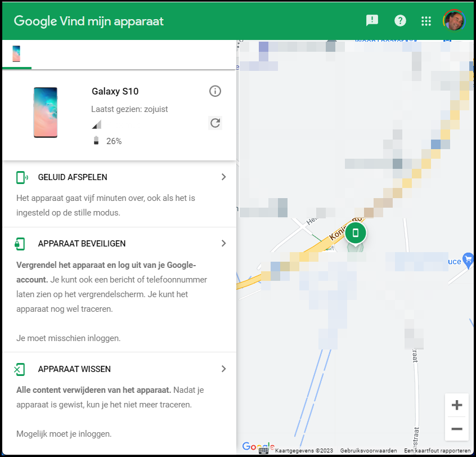Click the Google Vind mijn apparaat title
The image size is (476, 457).
[89, 21]
